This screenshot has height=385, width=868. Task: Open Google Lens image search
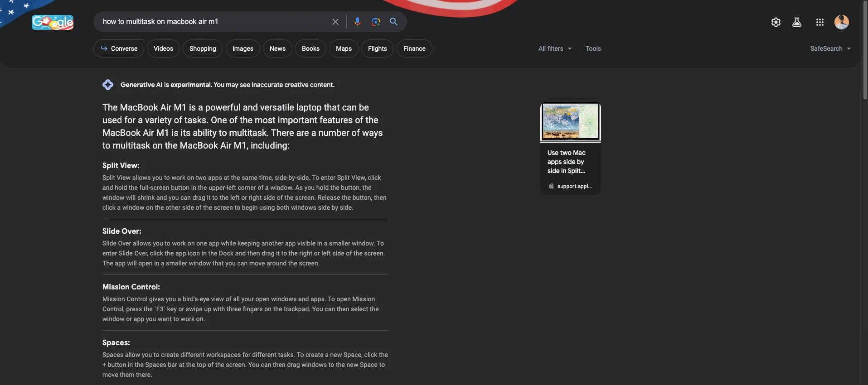[x=375, y=22]
